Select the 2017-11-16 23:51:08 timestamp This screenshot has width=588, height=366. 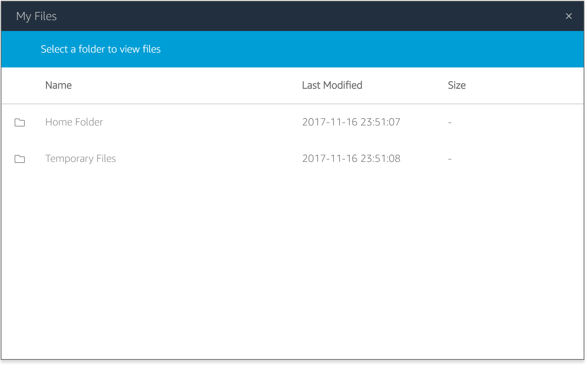[351, 159]
